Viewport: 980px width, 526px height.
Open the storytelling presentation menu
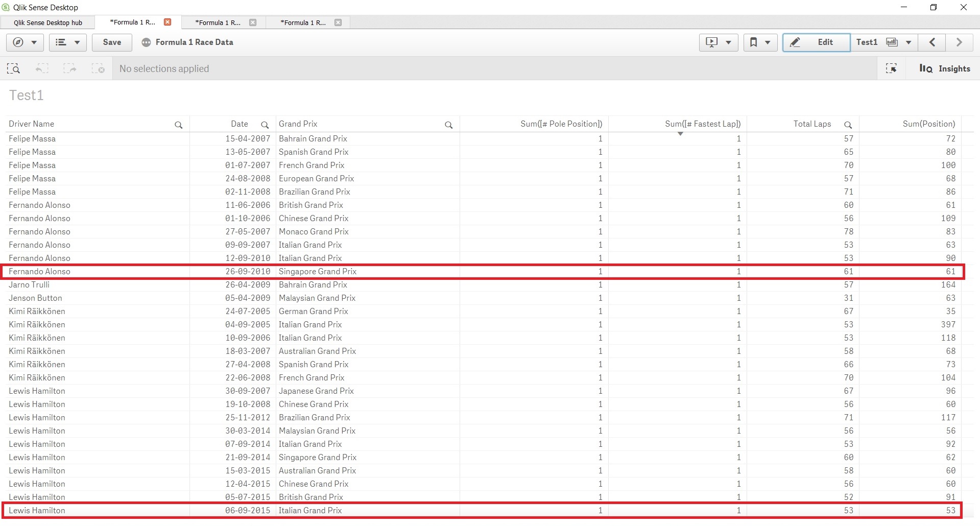718,42
